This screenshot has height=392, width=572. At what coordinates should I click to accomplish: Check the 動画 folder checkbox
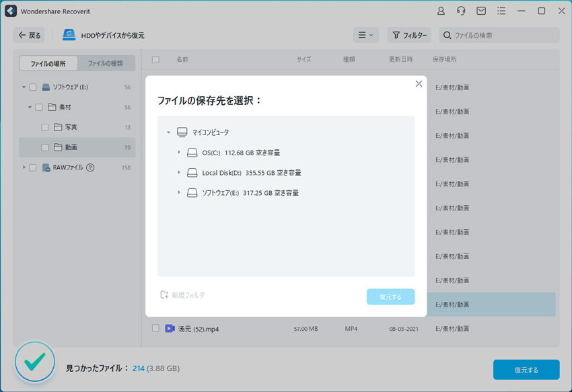pyautogui.click(x=45, y=147)
